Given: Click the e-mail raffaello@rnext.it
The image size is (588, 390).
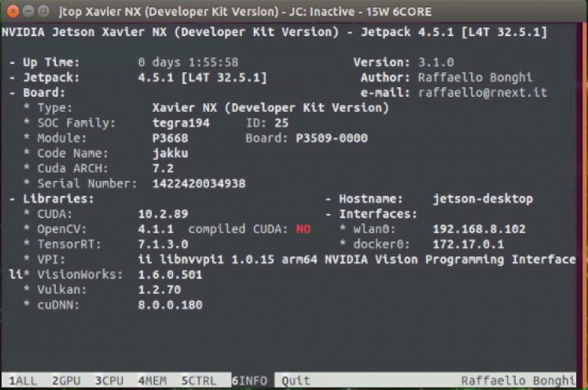Looking at the screenshot, I should pyautogui.click(x=483, y=93).
